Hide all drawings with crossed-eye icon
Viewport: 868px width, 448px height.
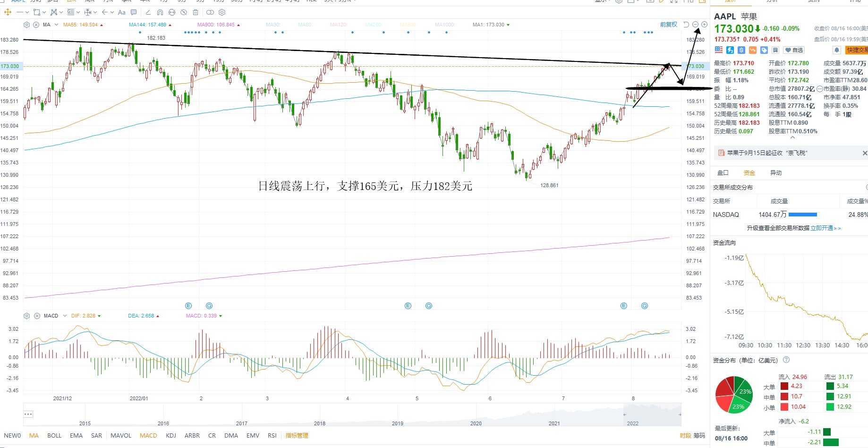(184, 12)
